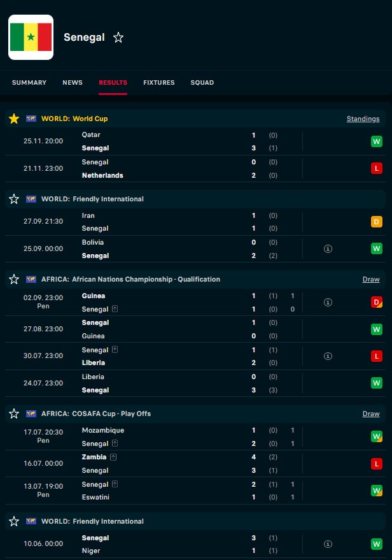Unfavorite the World Cup league star
392x560 pixels.
(14, 118)
